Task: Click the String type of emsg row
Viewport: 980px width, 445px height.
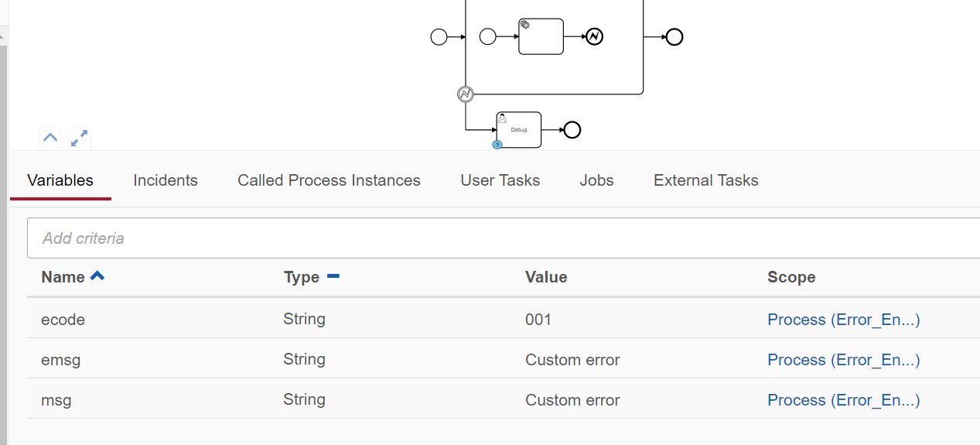Action: click(305, 359)
